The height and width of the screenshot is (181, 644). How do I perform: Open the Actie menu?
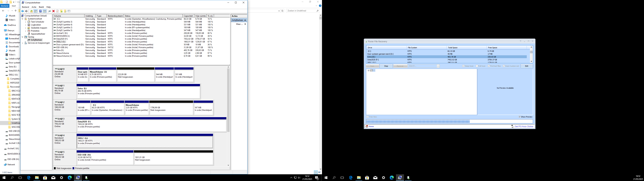point(34,7)
